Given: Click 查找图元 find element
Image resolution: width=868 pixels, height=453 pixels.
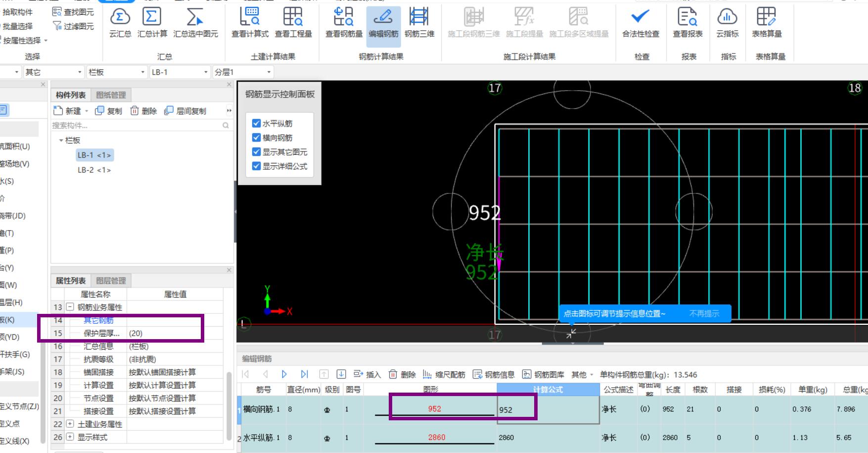Looking at the screenshot, I should (73, 12).
